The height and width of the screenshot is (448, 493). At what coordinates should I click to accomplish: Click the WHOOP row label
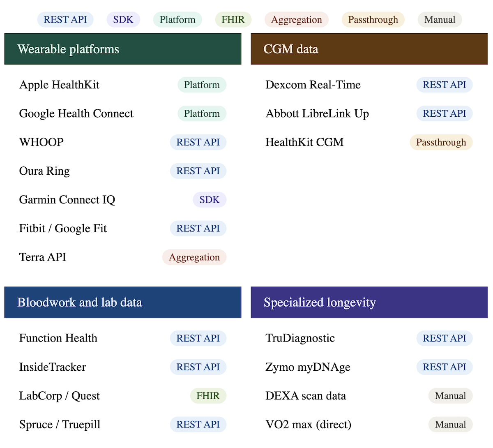coord(41,142)
